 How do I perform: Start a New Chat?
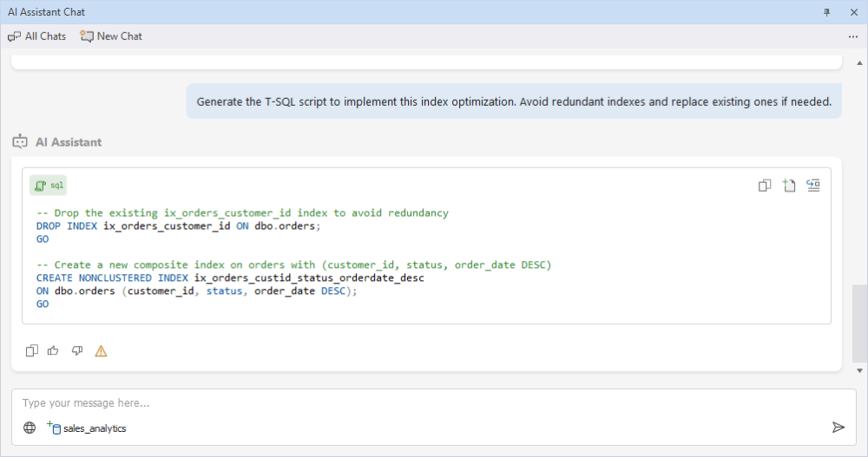[x=111, y=36]
